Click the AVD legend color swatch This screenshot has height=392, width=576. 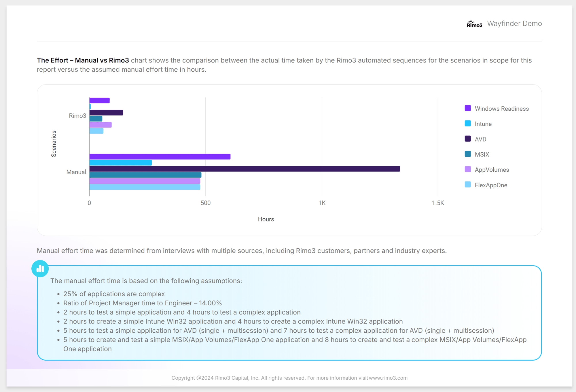pyautogui.click(x=468, y=139)
